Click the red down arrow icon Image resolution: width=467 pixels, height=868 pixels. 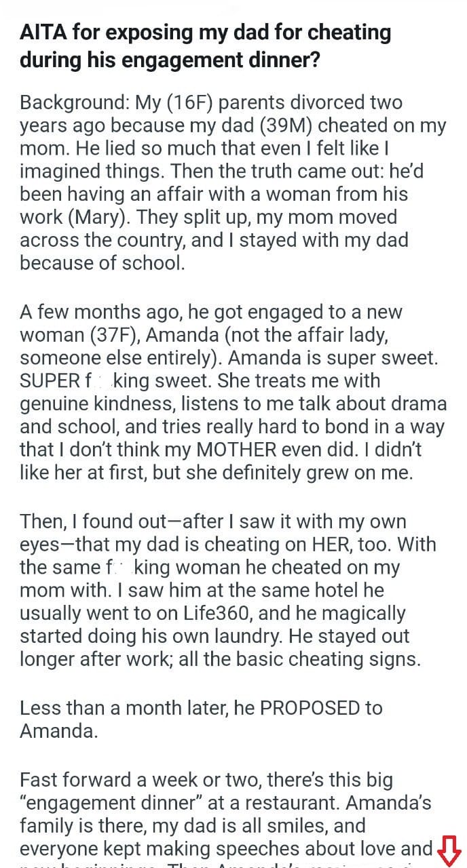(x=449, y=848)
